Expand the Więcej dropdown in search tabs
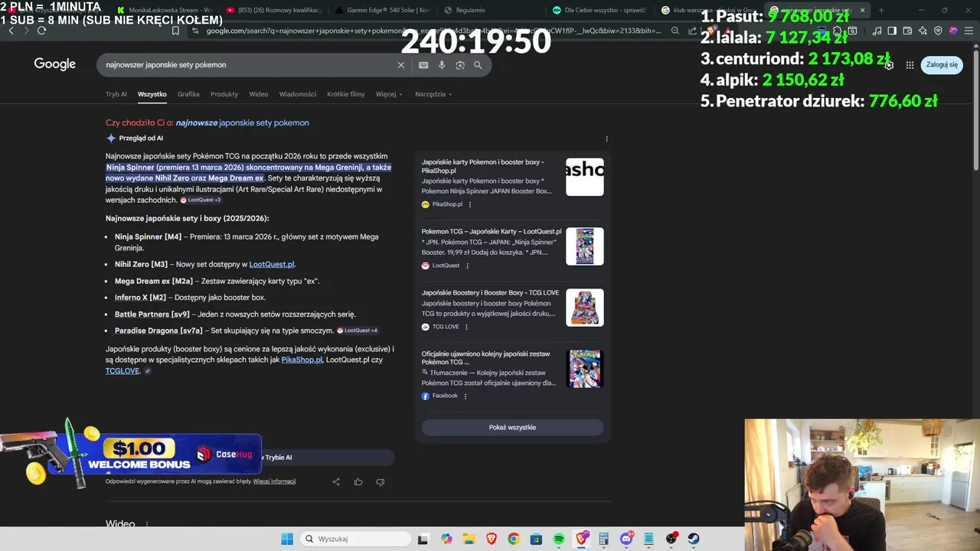Screen dimensions: 980x551 (x=389, y=94)
